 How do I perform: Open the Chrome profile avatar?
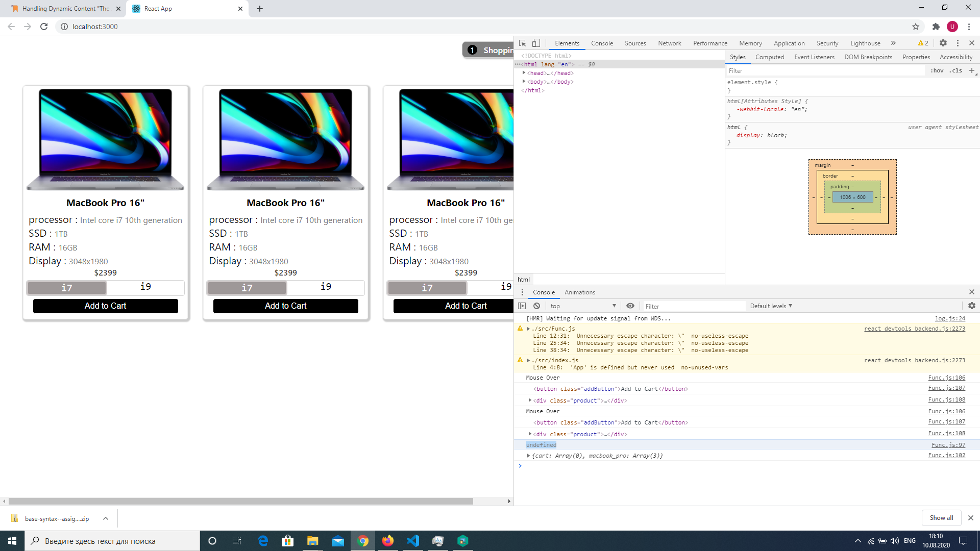952,27
